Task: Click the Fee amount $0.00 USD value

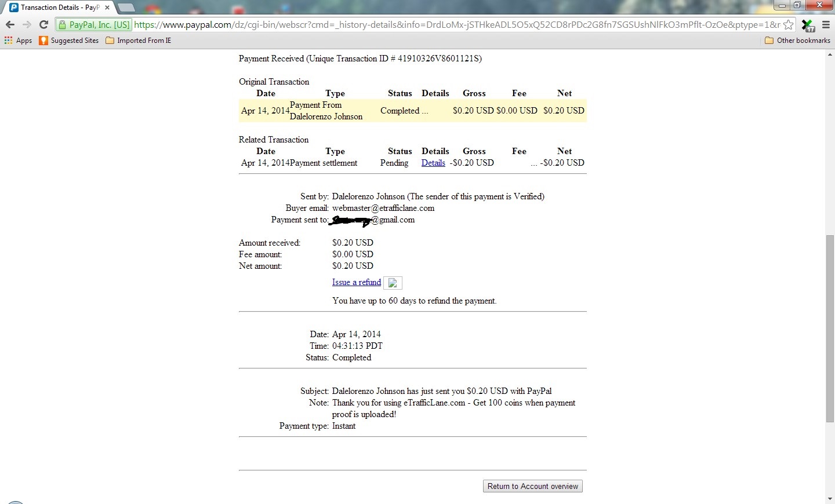Action: [353, 254]
